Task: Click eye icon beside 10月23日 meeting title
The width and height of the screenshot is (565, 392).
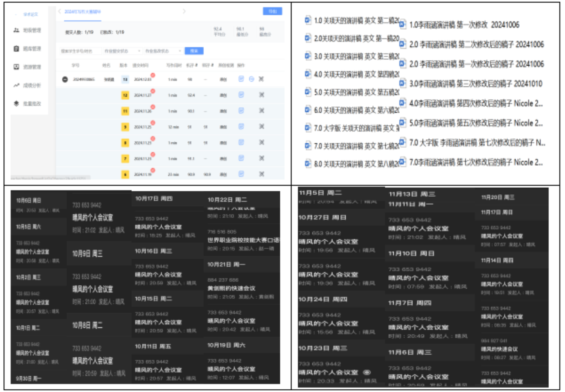Action: (x=367, y=372)
